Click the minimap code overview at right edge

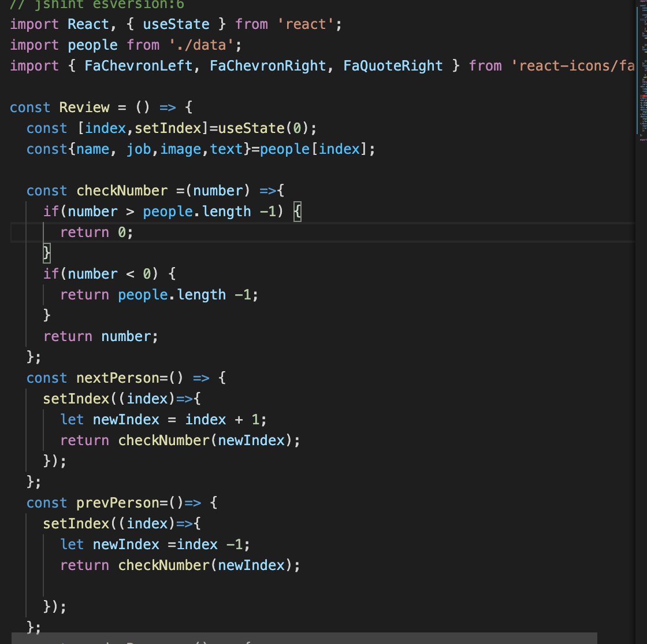pyautogui.click(x=642, y=70)
